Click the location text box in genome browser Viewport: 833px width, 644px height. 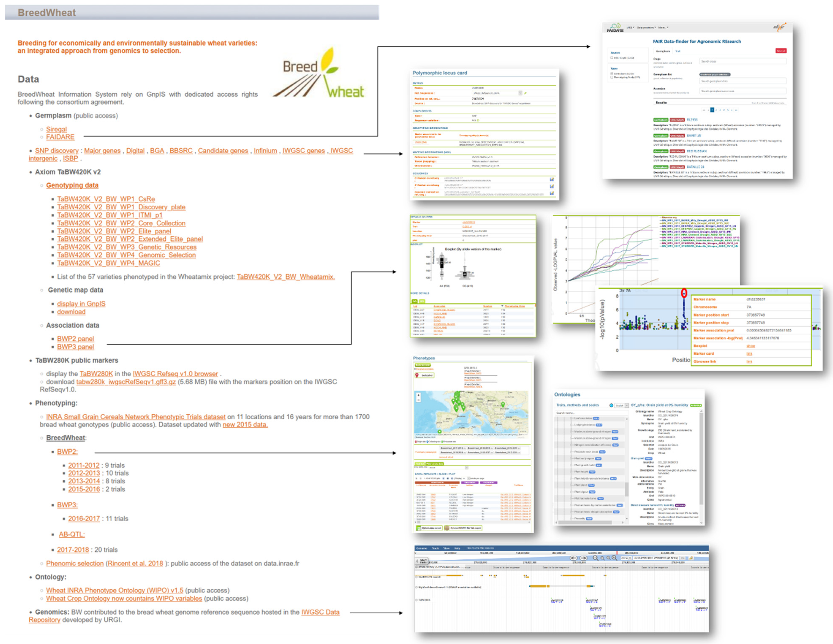(656, 558)
